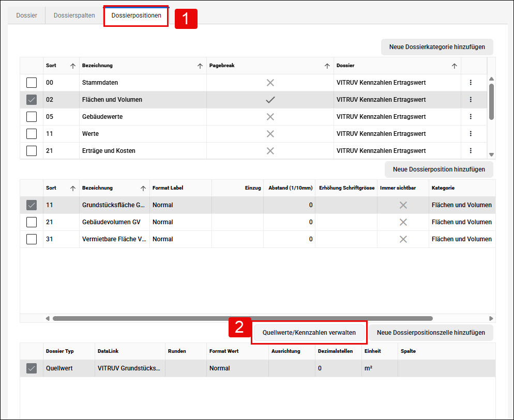Click Immer sichtbar X for Gebäudevolumen GV

403,222
